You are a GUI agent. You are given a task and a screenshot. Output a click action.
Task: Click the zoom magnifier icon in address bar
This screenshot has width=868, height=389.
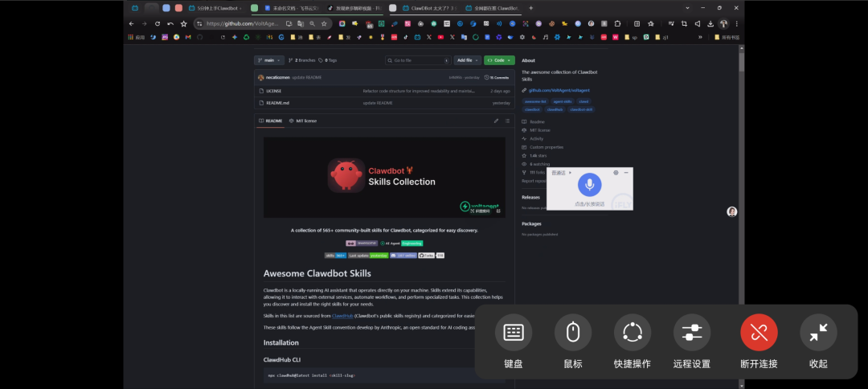312,24
